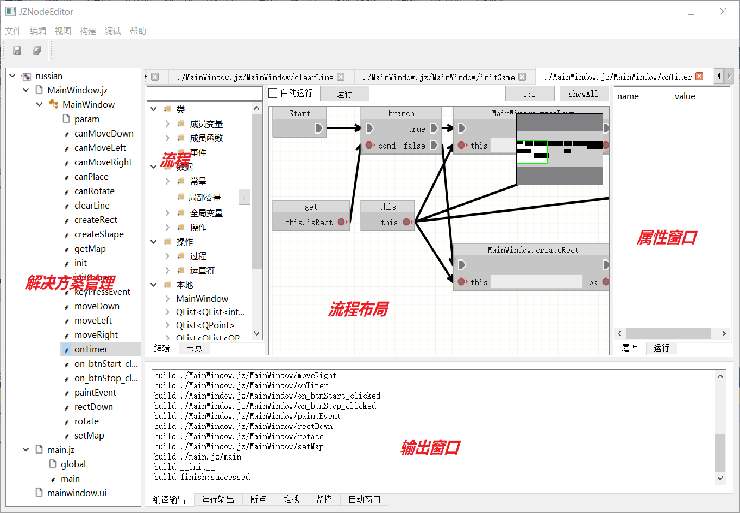Click the 全局变量 folder icon
This screenshot has width=740, height=513.
180,213
